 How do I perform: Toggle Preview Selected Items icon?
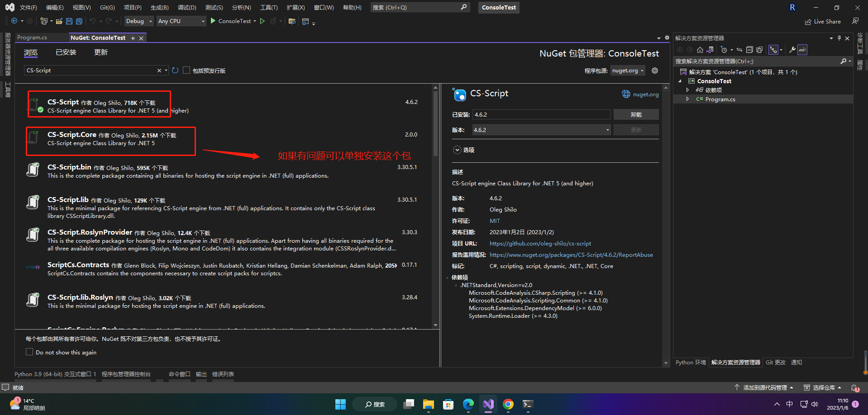coord(802,50)
